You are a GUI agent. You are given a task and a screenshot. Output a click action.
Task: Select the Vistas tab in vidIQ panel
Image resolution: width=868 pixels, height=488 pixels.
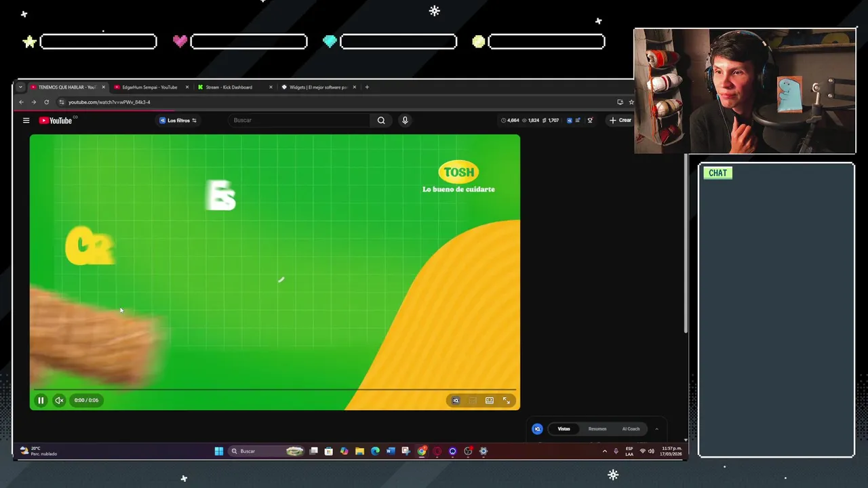[x=564, y=429]
